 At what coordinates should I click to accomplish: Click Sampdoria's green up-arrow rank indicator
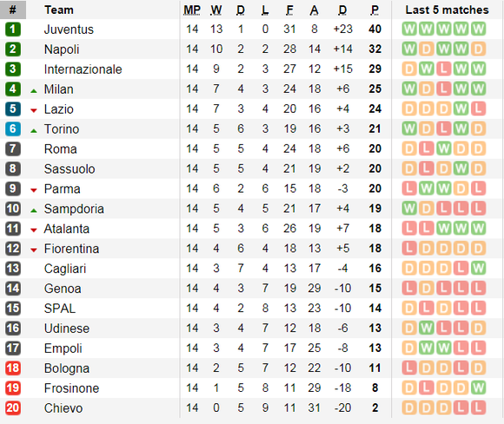[34, 211]
